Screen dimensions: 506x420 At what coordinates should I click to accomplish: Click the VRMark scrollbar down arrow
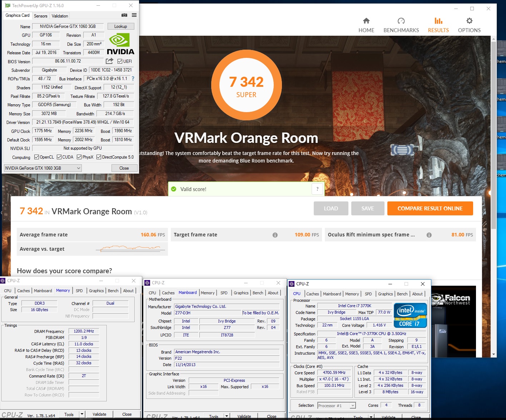[494, 354]
